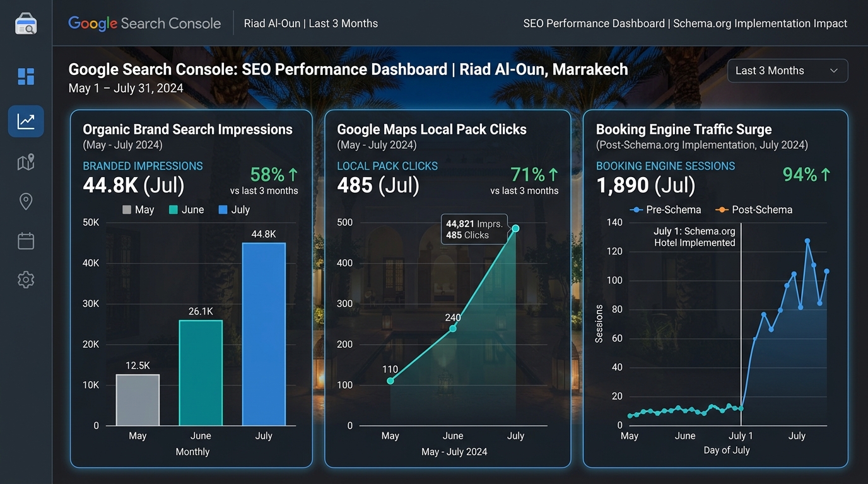
Task: Expand the Last 3 Months date range dropdown
Action: (787, 71)
